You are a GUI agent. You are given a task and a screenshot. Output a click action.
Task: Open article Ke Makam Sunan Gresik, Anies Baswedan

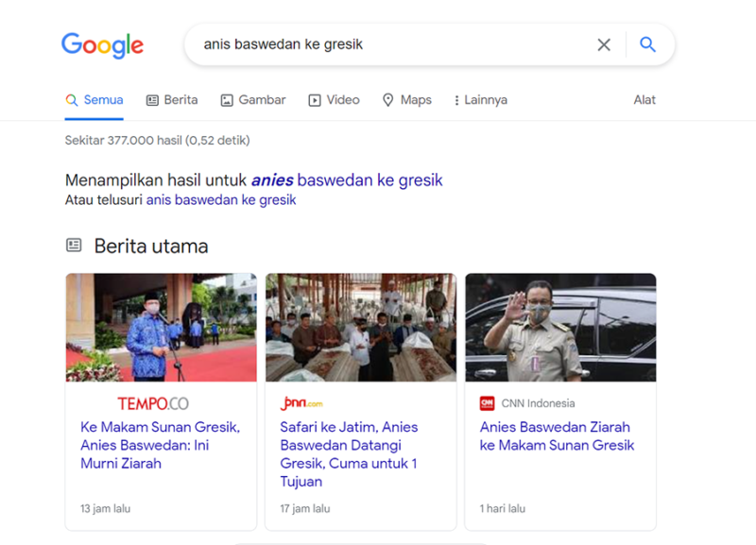[x=160, y=445]
